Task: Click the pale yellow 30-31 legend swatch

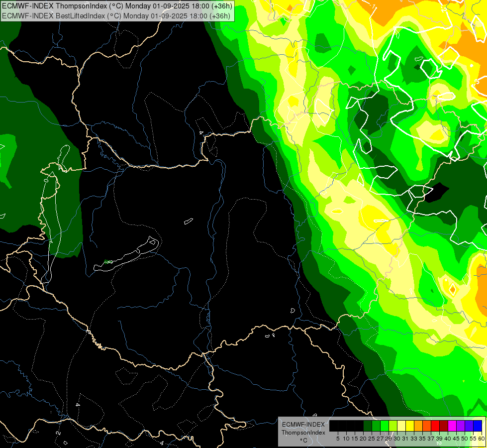Action: 401,426
